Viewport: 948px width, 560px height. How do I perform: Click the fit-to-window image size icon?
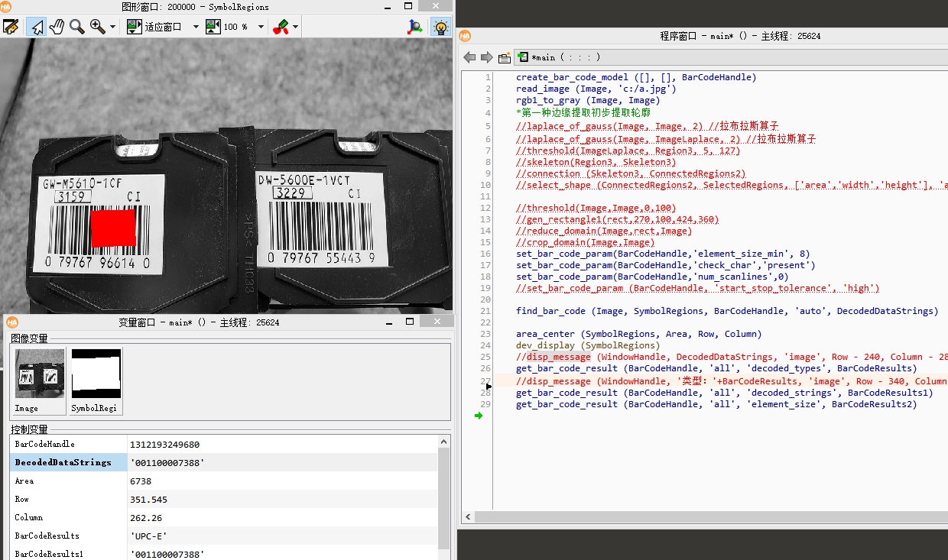coord(134,27)
